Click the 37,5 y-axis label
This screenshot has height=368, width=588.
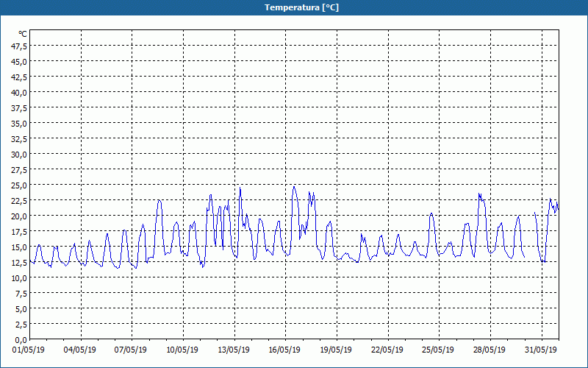tap(20, 108)
